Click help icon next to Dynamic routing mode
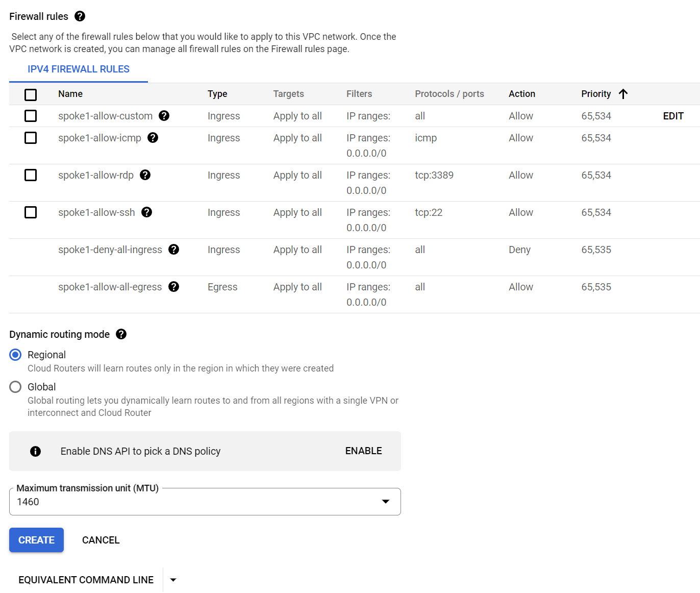This screenshot has width=700, height=593. pos(121,334)
